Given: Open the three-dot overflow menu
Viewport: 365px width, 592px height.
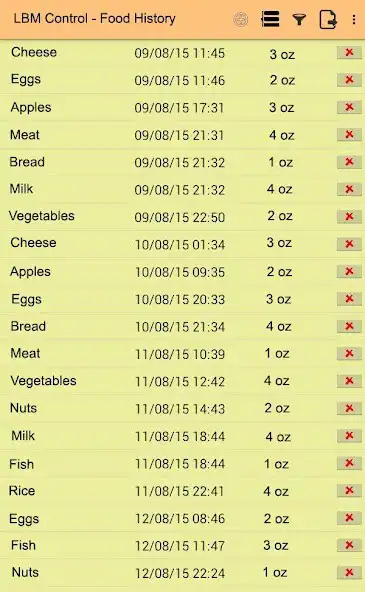Looking at the screenshot, I should [354, 19].
